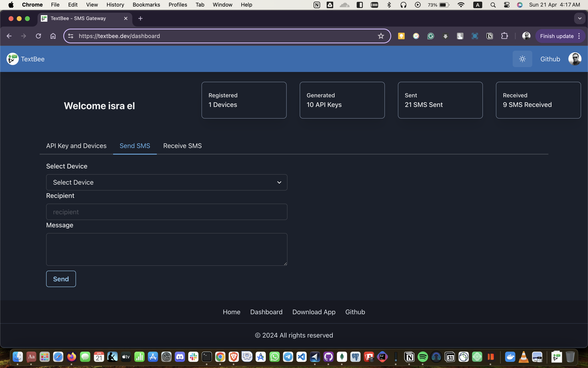The image size is (588, 368).
Task: Open Discord from the dock
Action: click(x=180, y=357)
